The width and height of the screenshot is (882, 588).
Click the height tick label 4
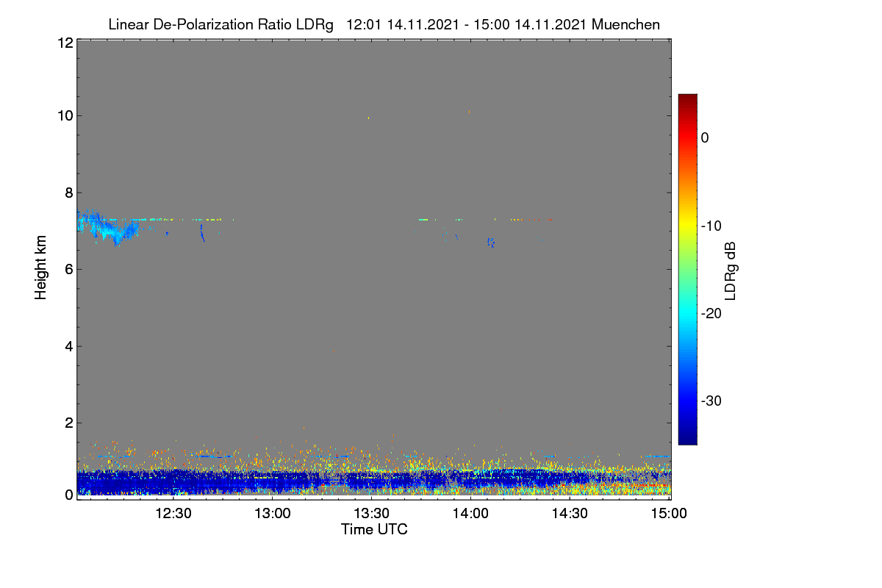pos(68,346)
